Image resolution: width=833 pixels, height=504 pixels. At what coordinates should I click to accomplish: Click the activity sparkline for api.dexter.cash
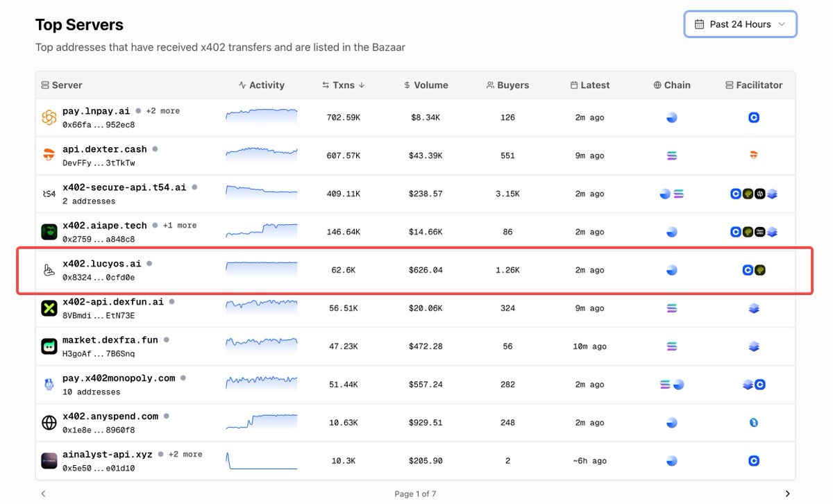pos(261,155)
